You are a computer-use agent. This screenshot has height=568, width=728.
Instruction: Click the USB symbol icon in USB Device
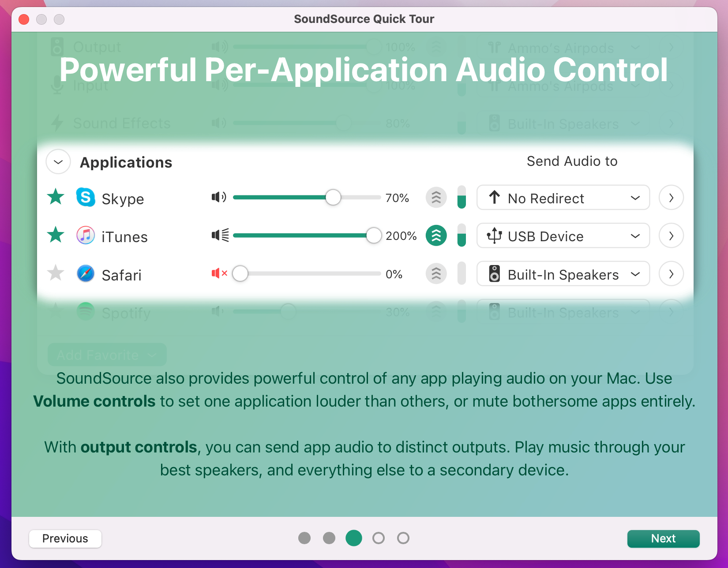[x=495, y=235]
